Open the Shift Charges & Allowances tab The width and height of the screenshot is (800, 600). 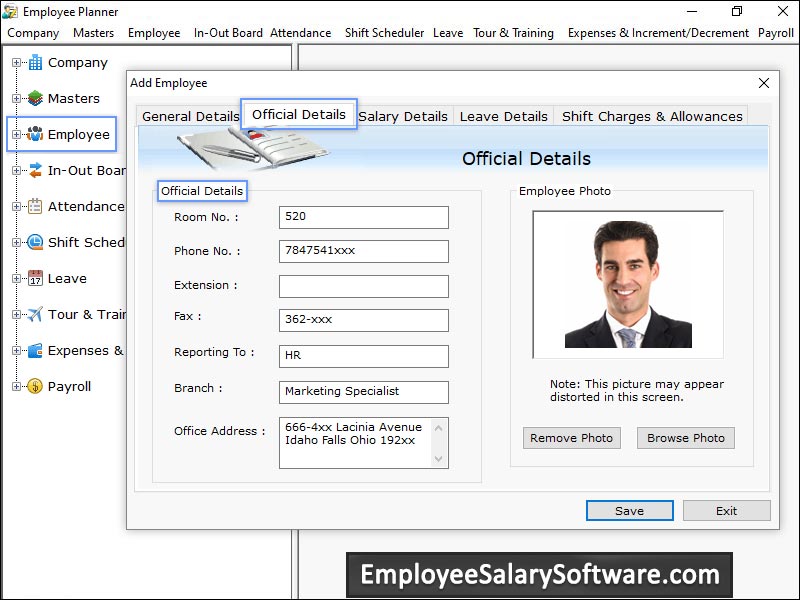pos(652,116)
